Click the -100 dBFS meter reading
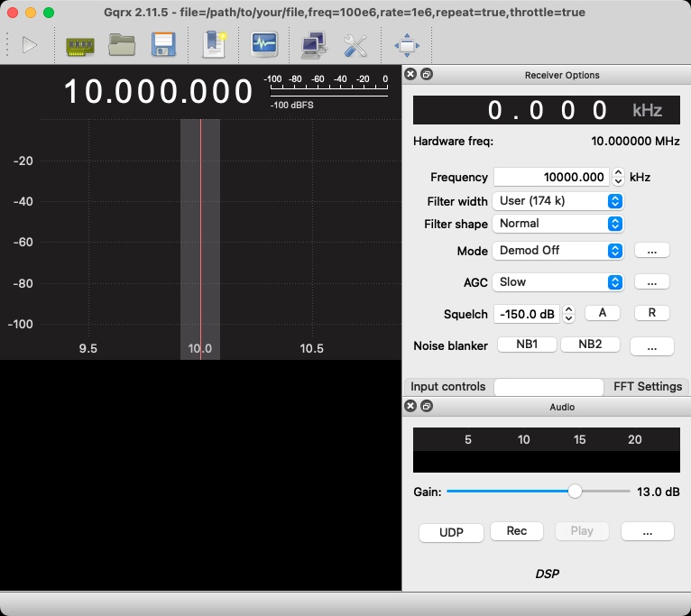 291,105
